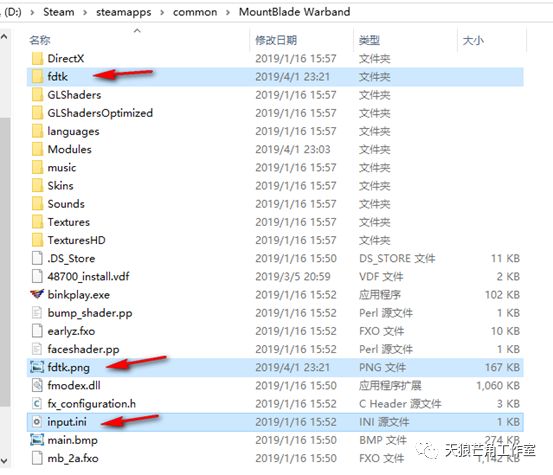This screenshot has width=553, height=475.
Task: Click the languages folder icon
Action: 37,131
